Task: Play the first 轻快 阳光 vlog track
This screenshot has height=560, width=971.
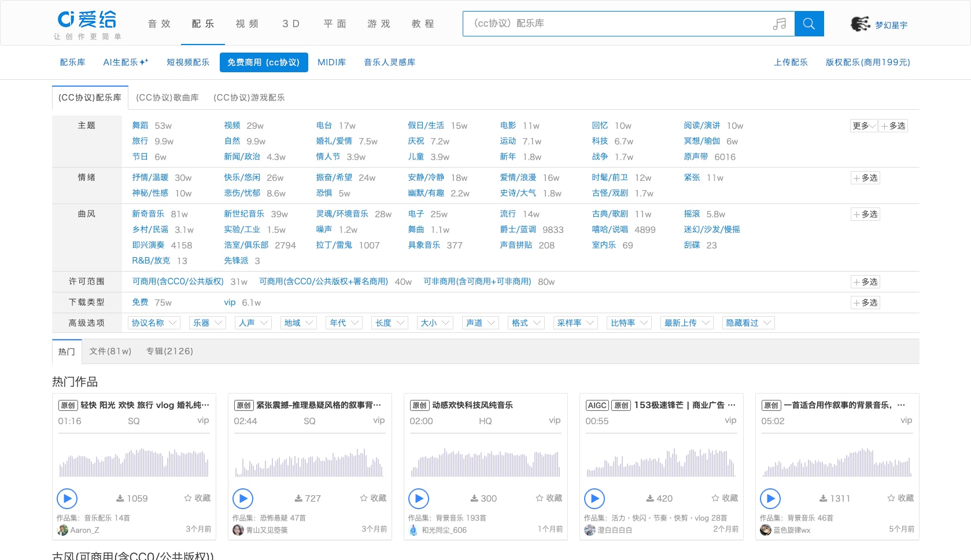Action: point(67,498)
